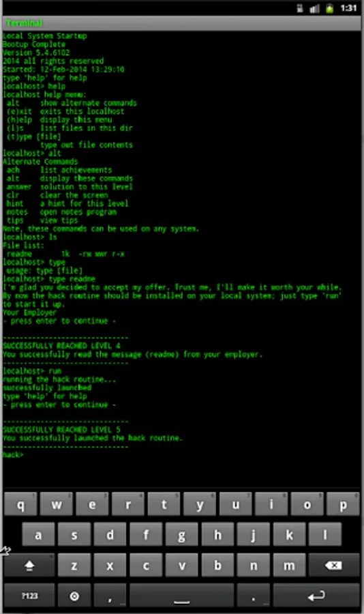Tap the 1:31 clock in the status bar
Screen dimensions: 364x614
(x=348, y=8)
